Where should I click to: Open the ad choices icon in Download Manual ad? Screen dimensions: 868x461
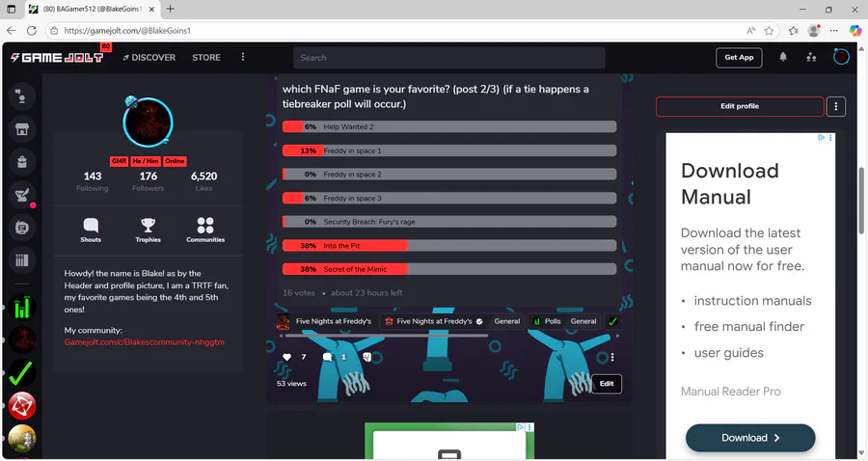click(x=822, y=137)
